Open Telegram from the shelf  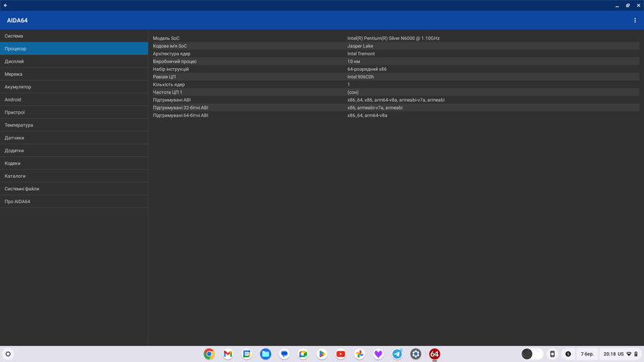click(x=397, y=354)
